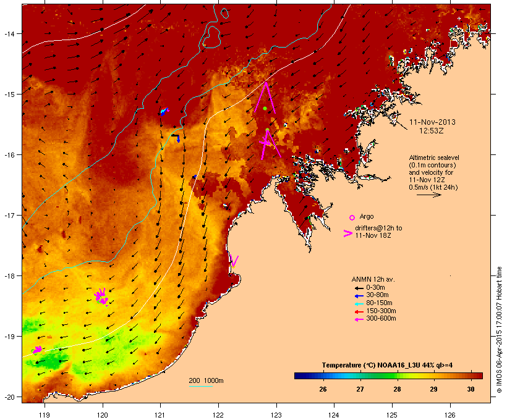Click the -15 latitude axis label
The width and height of the screenshot is (507, 420).
point(9,94)
